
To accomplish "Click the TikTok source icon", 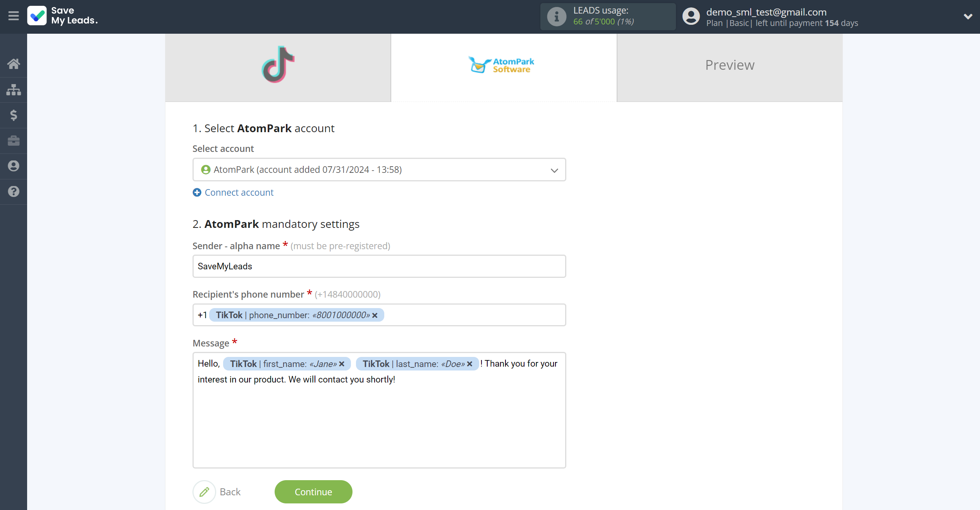I will (278, 64).
